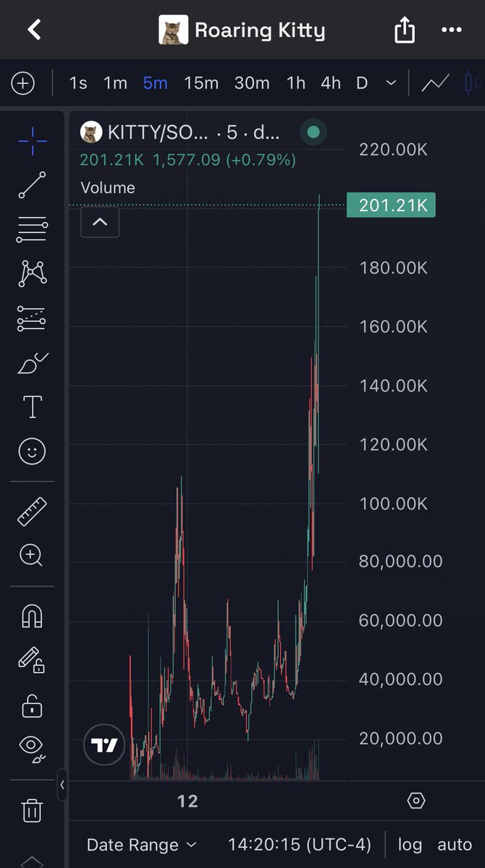Tap the 100.00K price axis label

click(393, 503)
